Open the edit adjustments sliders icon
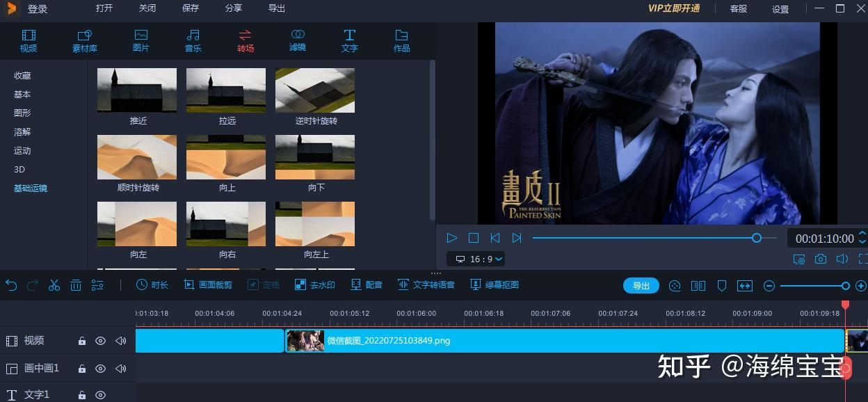This screenshot has width=868, height=402. pyautogui.click(x=97, y=285)
